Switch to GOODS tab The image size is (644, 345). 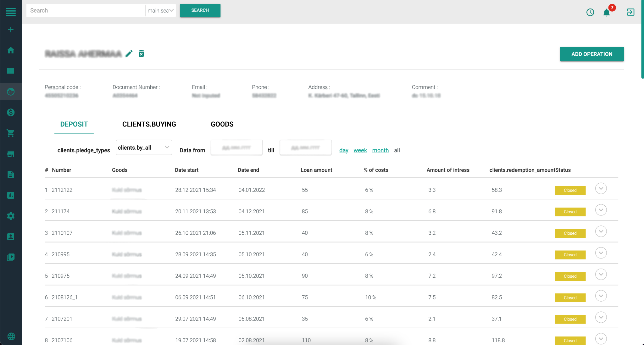222,124
